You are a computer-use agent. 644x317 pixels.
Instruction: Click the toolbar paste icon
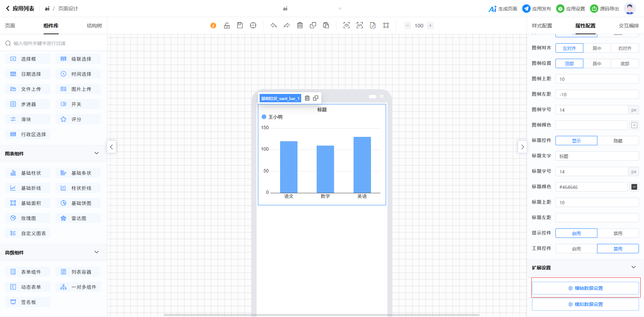pos(326,25)
